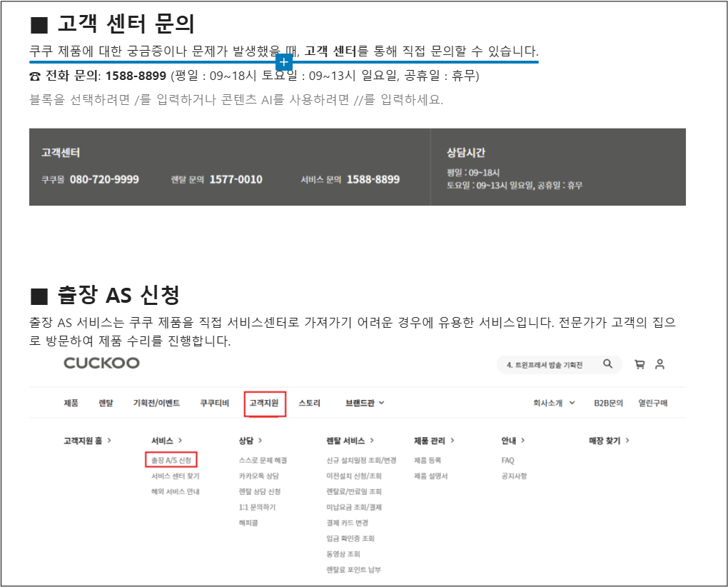This screenshot has height=587, width=728.
Task: Click 입금 확인증 조회 link
Action: [350, 538]
